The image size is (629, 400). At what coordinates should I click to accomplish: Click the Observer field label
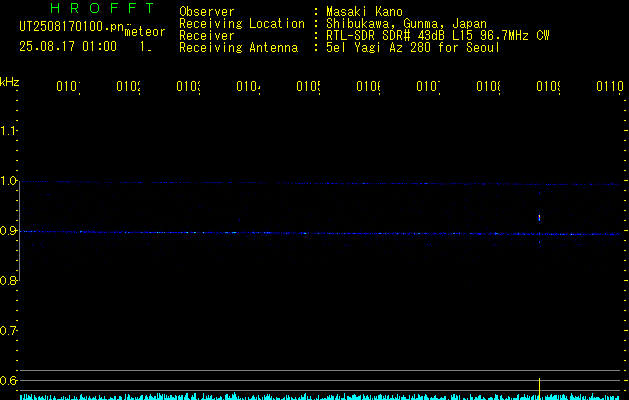207,11
